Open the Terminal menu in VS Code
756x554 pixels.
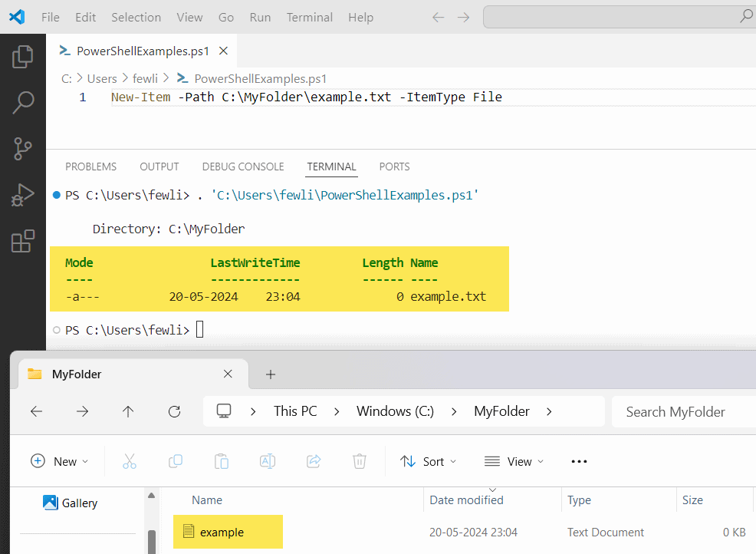tap(309, 17)
